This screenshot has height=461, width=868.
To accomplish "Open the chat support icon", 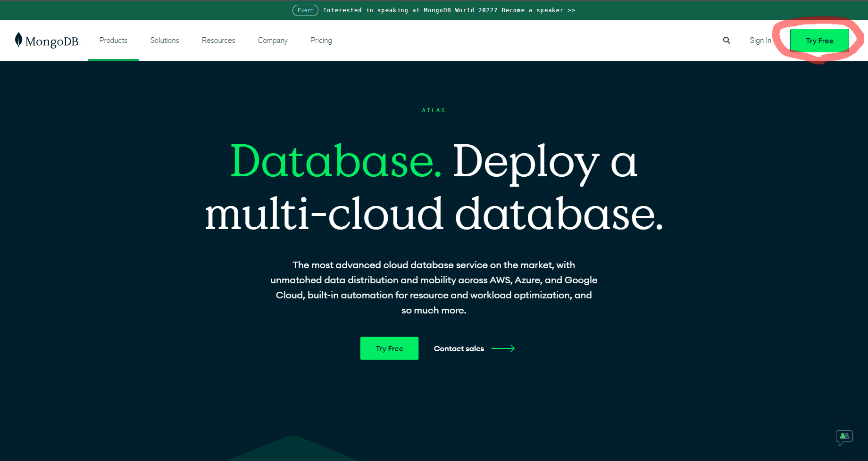I will click(x=844, y=437).
